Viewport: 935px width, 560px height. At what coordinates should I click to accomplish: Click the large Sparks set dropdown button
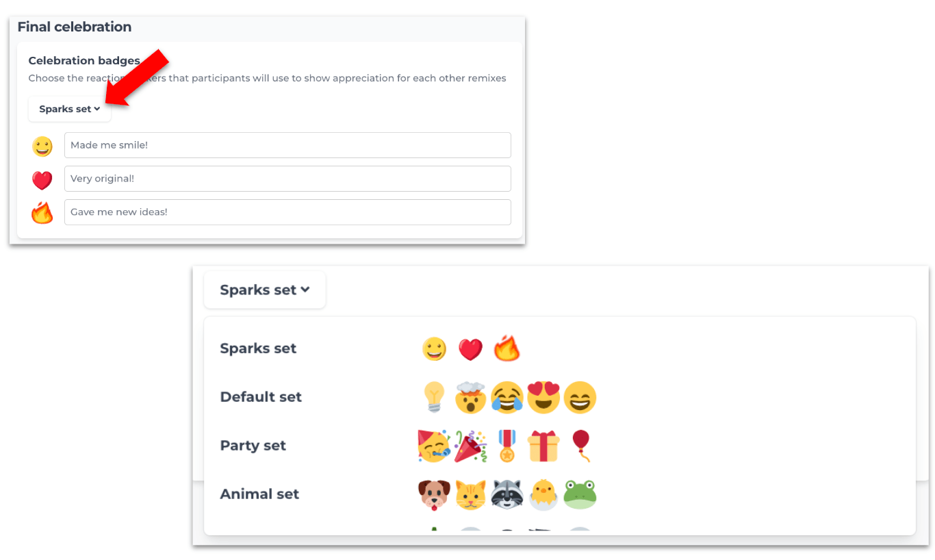(x=265, y=290)
